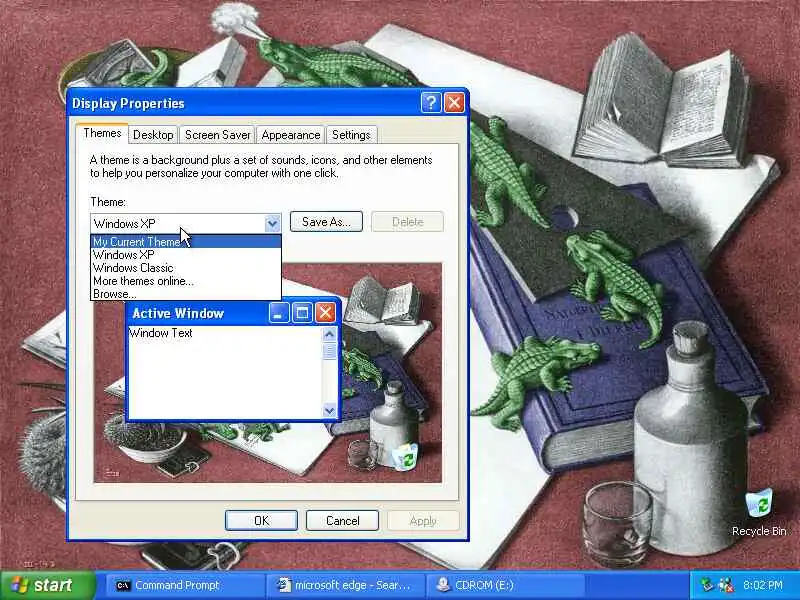Open 'More themes online...' entry

point(186,281)
